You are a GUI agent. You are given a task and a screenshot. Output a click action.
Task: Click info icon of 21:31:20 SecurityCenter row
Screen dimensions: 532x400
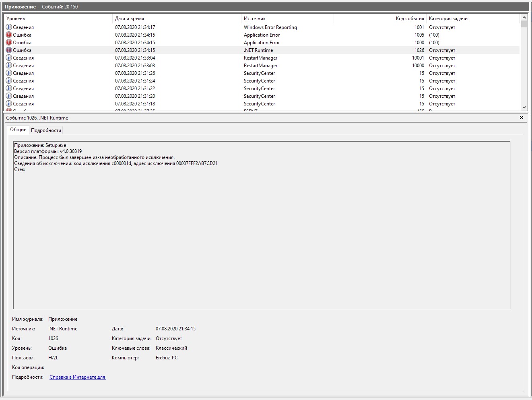[x=9, y=96]
